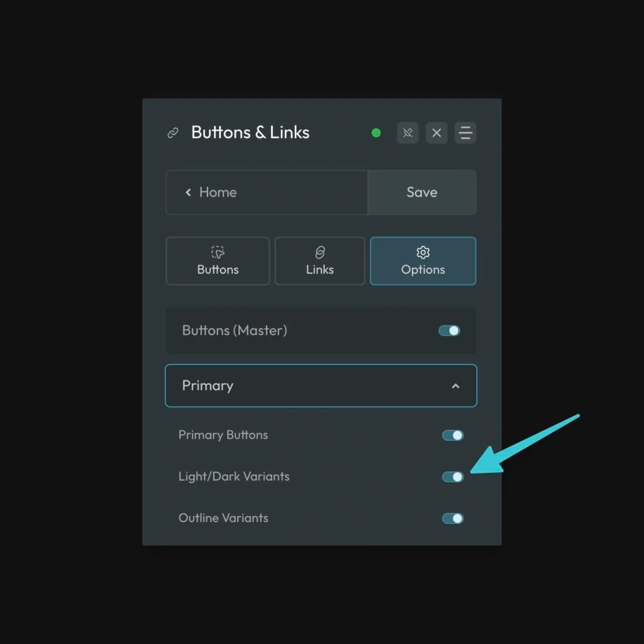Click the gear icon on the Options tab

click(x=423, y=252)
